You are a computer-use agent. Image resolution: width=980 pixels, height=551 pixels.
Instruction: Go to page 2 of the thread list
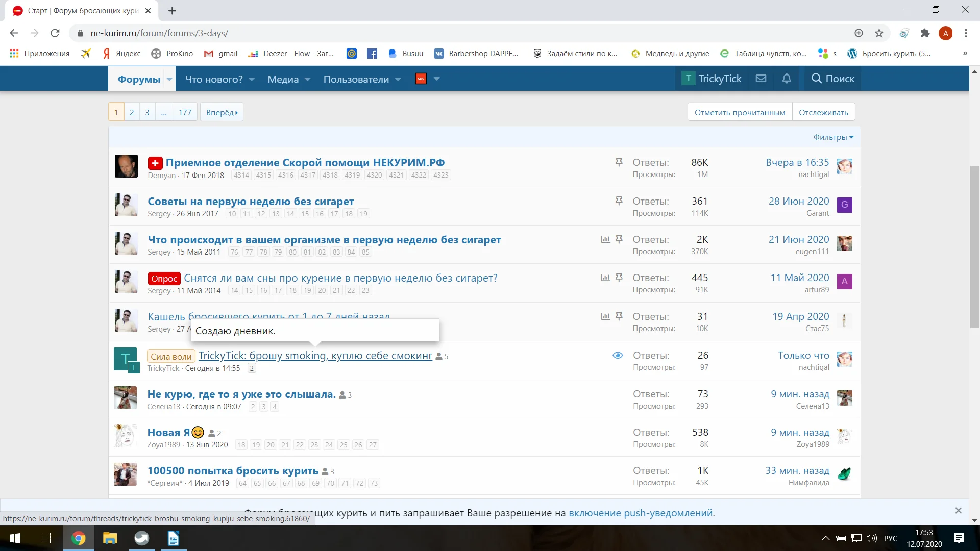coord(132,112)
